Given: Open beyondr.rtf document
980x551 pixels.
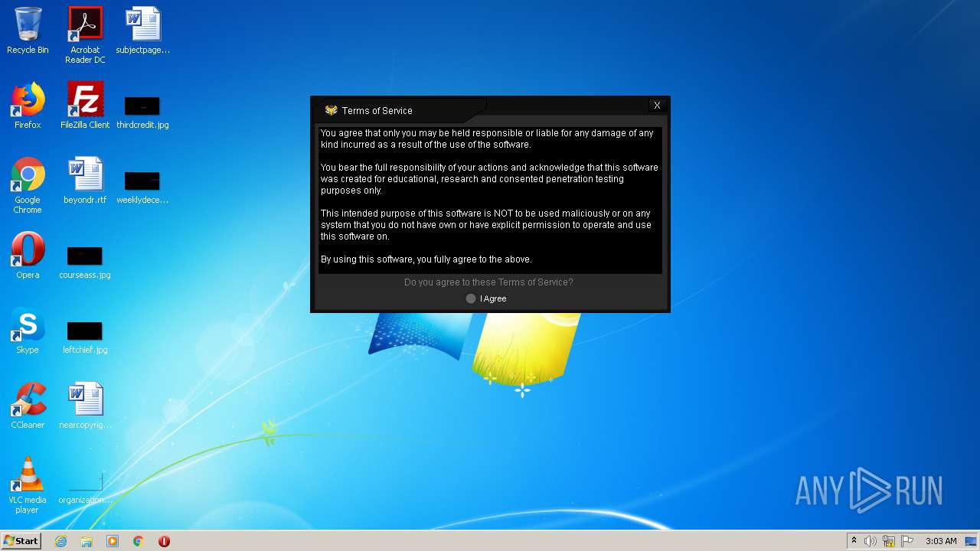Looking at the screenshot, I should click(x=85, y=181).
